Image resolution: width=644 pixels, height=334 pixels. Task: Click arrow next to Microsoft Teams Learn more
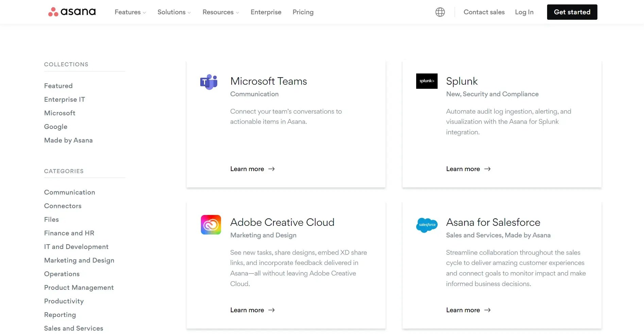(x=271, y=169)
